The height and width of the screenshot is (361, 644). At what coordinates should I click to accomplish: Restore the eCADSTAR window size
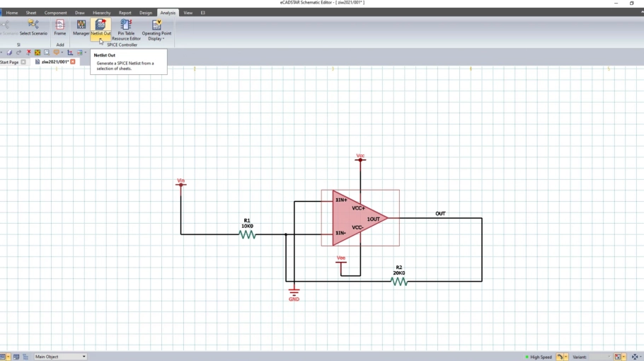(632, 3)
